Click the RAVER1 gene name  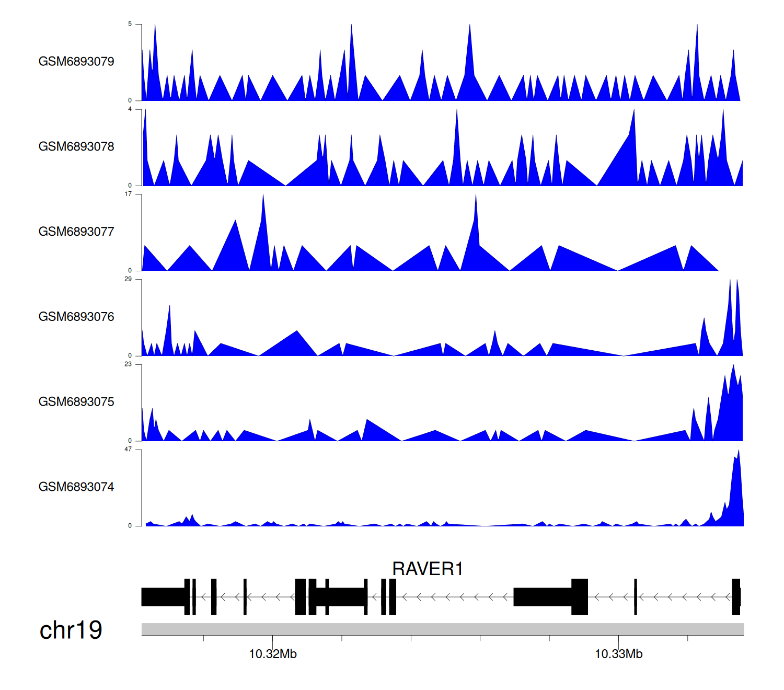click(428, 569)
